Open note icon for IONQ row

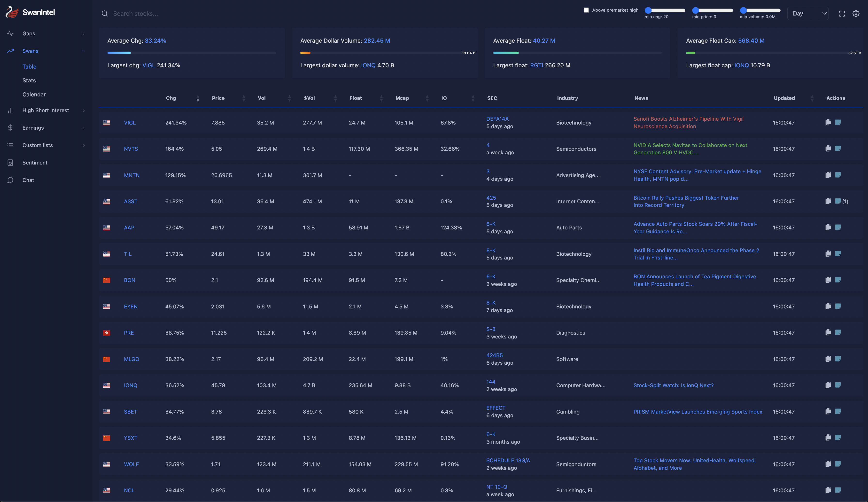(x=838, y=385)
